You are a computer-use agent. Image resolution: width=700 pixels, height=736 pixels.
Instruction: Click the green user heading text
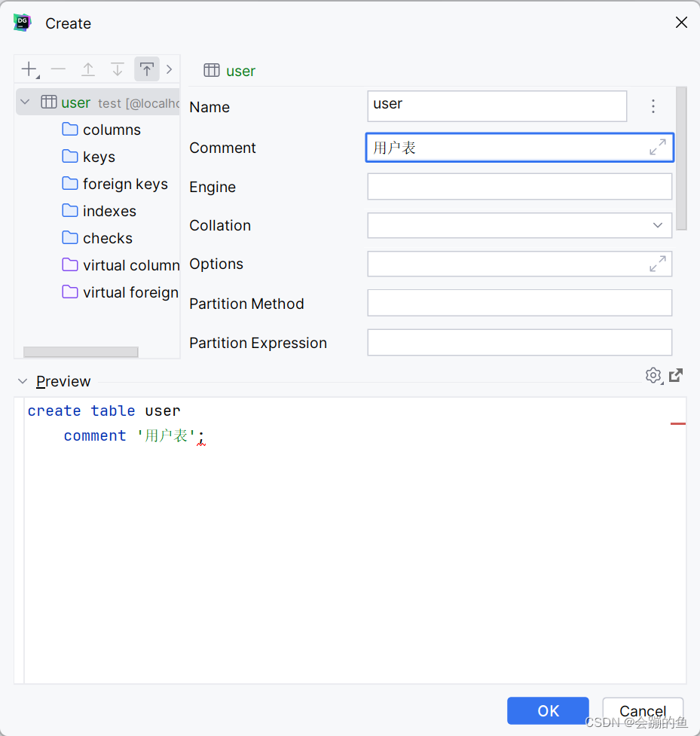click(241, 71)
